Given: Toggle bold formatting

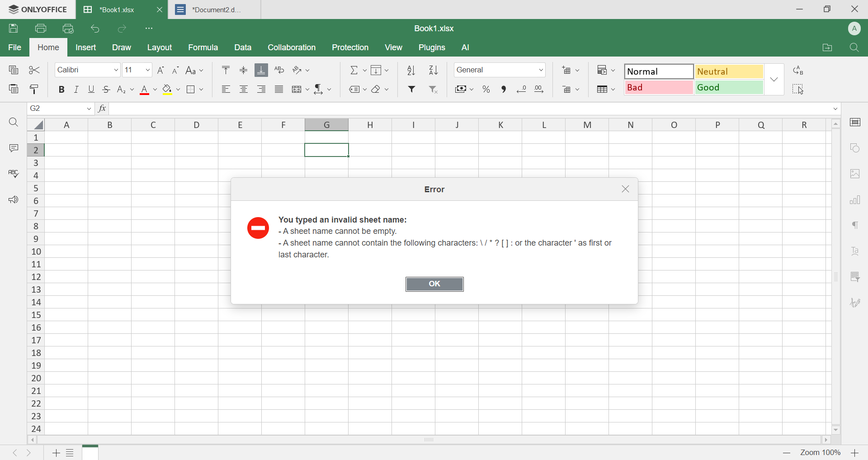Looking at the screenshot, I should pyautogui.click(x=61, y=89).
